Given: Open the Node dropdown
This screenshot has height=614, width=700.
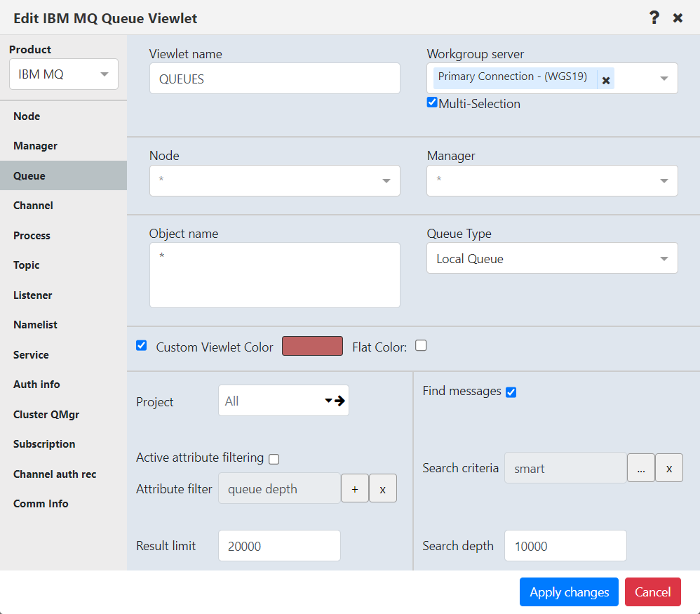Looking at the screenshot, I should 274,181.
